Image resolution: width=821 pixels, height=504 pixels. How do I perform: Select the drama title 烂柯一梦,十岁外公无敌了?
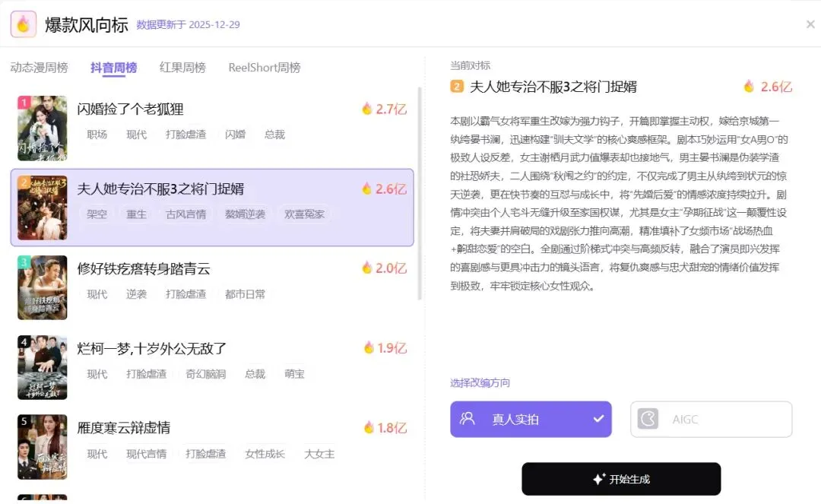[x=152, y=348]
